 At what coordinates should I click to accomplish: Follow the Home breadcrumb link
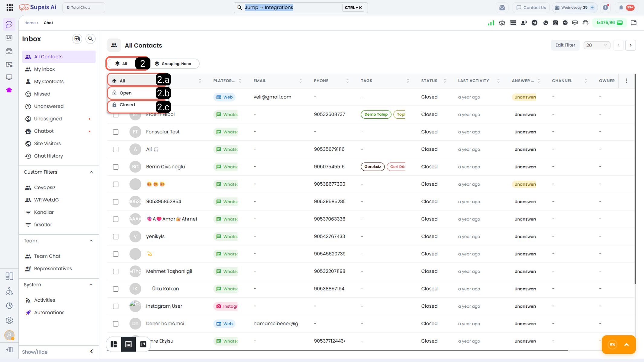[x=30, y=23]
